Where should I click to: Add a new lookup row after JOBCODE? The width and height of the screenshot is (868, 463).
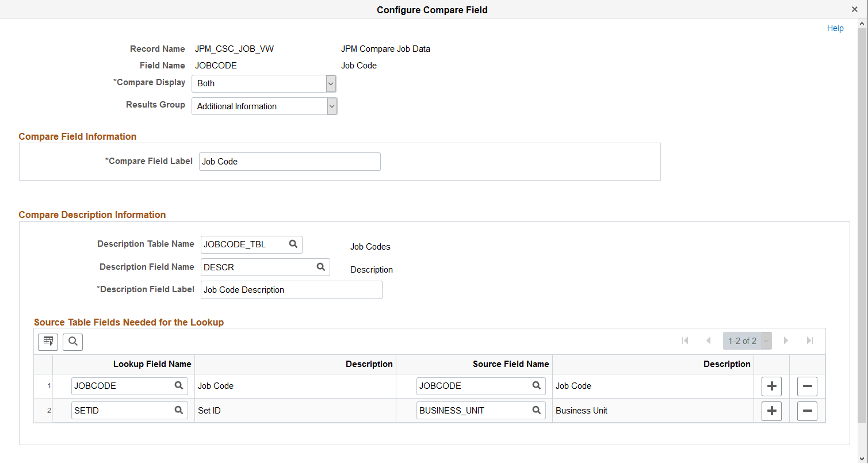[771, 386]
